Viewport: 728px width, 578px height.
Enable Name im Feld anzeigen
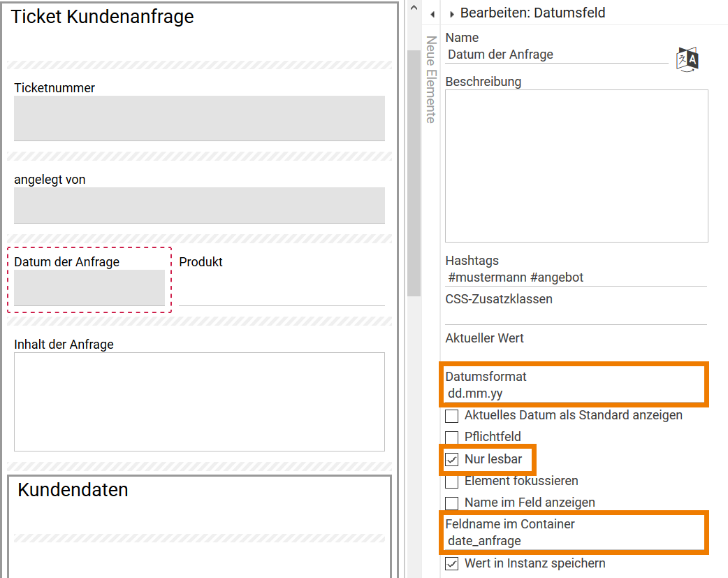[451, 502]
